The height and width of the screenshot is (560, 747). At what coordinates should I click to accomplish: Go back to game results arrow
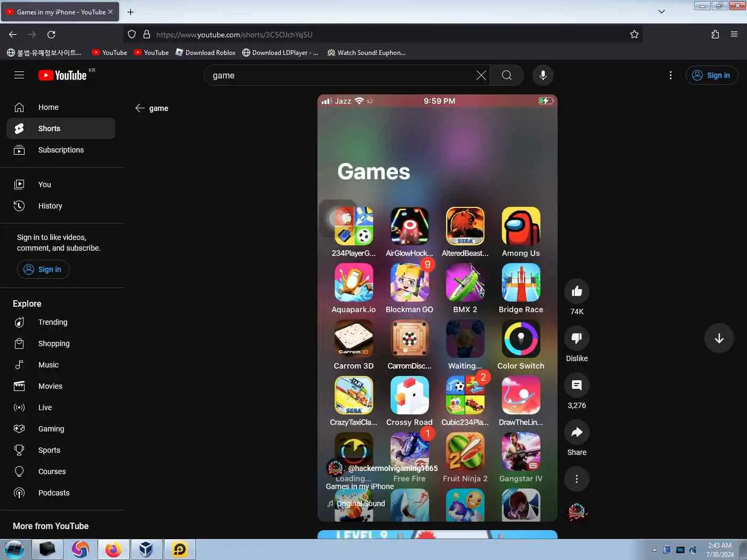tap(140, 108)
